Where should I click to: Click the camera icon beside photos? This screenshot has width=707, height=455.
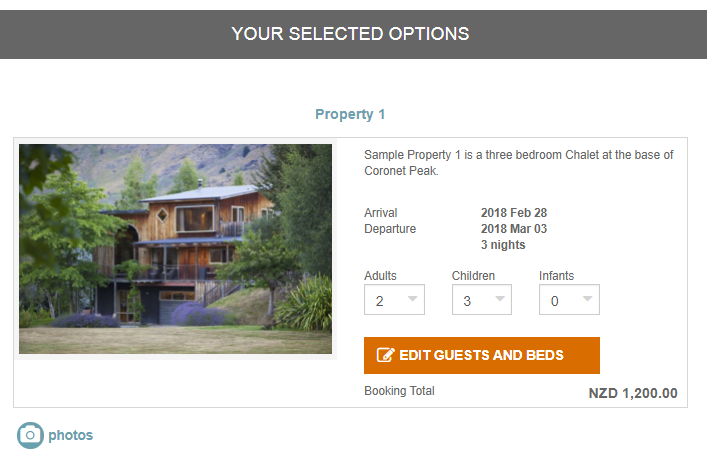tap(30, 435)
